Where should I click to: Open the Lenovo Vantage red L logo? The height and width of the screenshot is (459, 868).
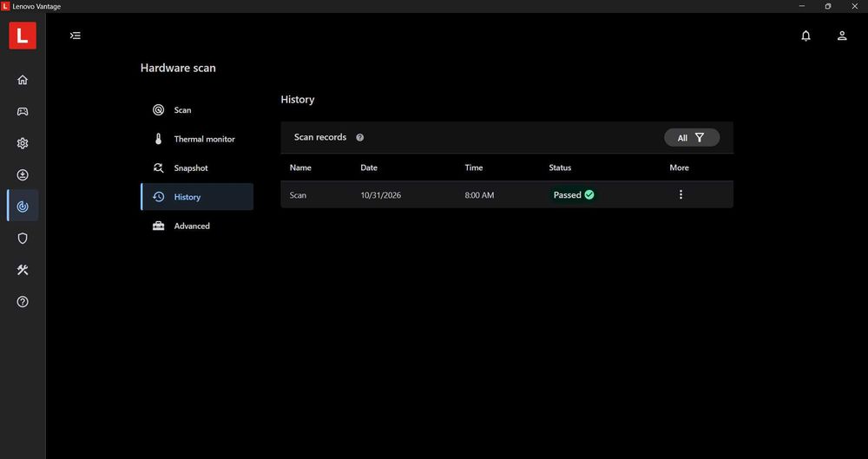(x=23, y=36)
